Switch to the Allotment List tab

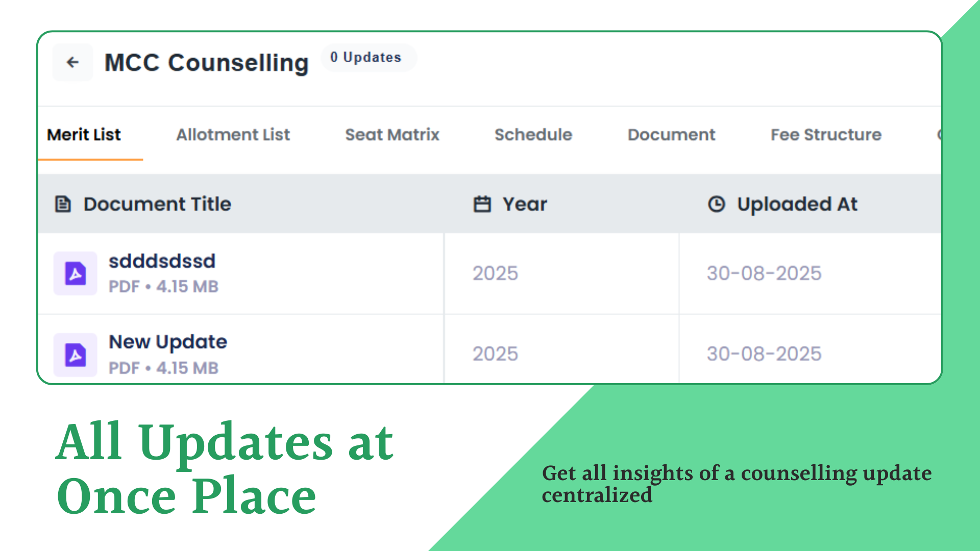(233, 135)
